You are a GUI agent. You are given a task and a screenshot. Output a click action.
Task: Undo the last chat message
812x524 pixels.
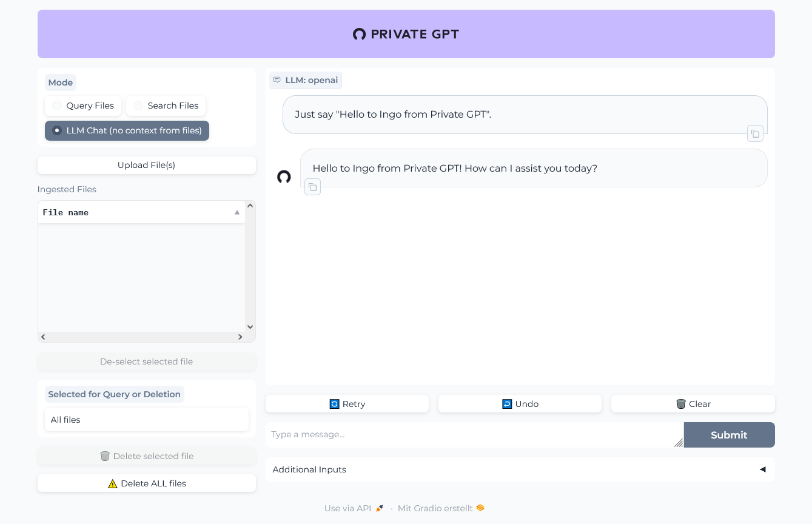[x=520, y=404]
